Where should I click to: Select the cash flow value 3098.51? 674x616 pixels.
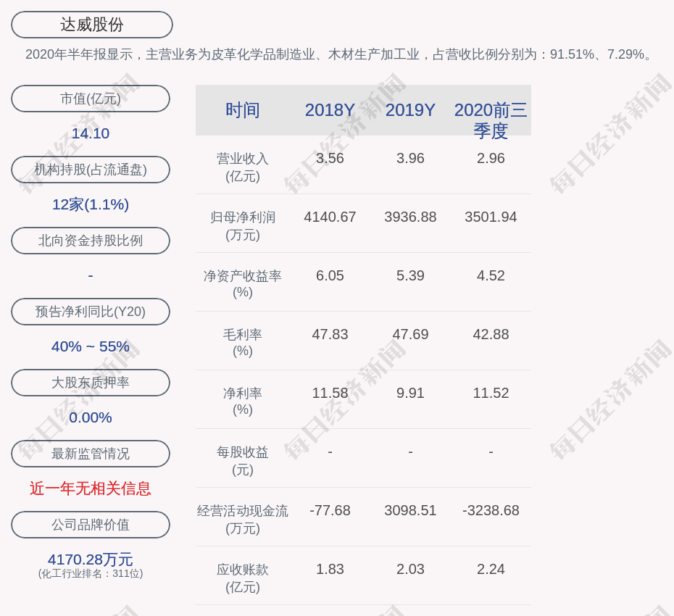click(x=410, y=510)
